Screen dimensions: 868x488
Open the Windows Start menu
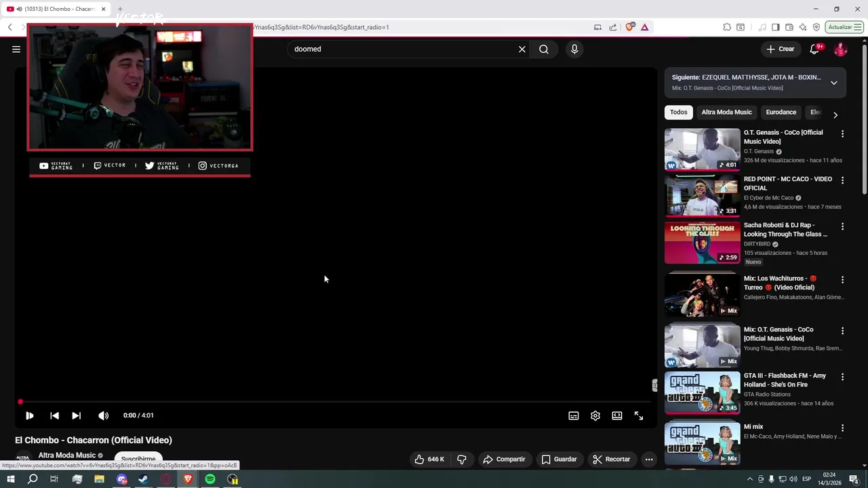point(10,479)
